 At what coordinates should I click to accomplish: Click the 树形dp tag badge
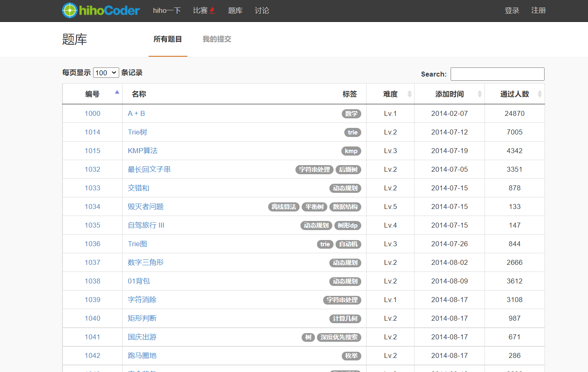(348, 226)
